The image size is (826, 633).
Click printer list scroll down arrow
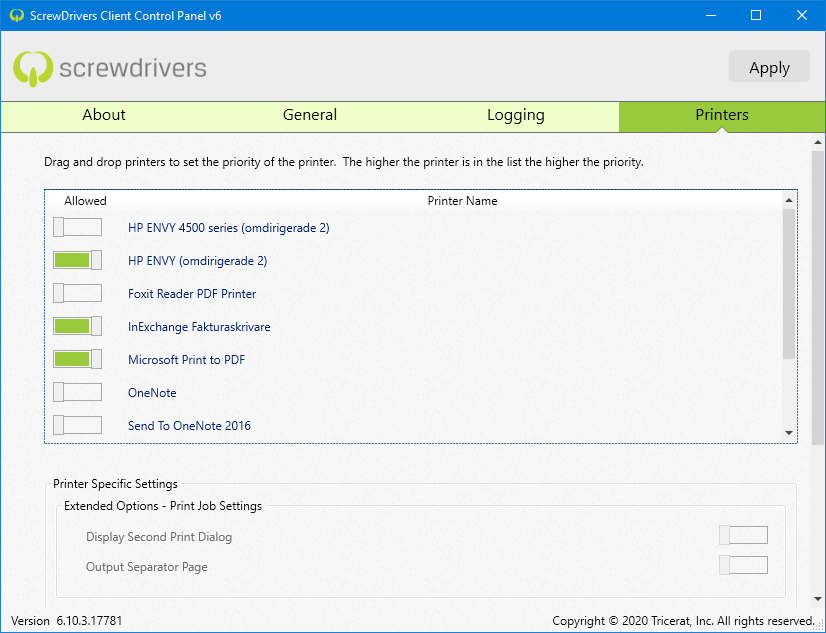click(x=789, y=433)
